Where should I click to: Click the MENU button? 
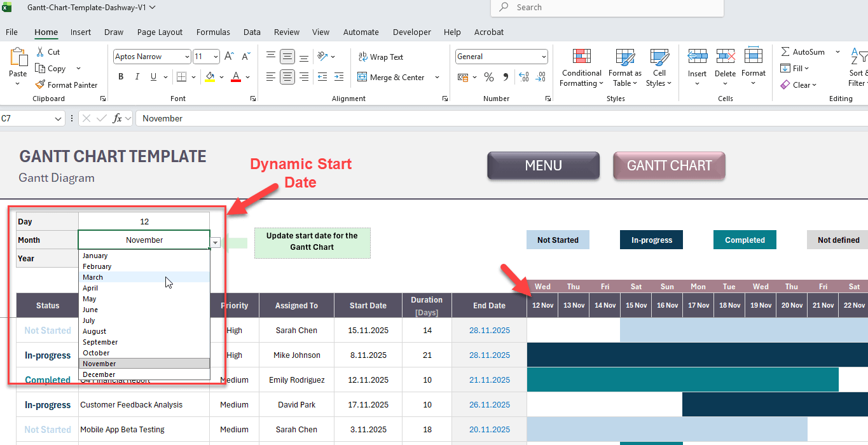click(x=543, y=166)
